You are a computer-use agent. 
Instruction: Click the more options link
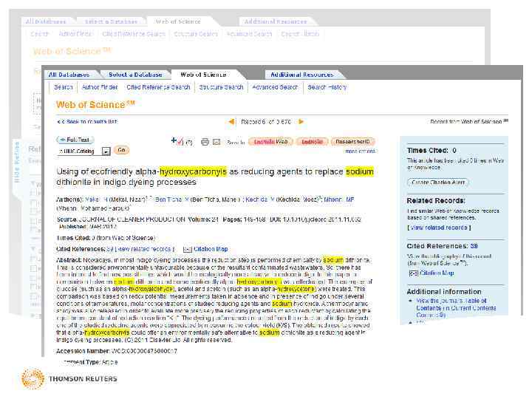pos(361,151)
